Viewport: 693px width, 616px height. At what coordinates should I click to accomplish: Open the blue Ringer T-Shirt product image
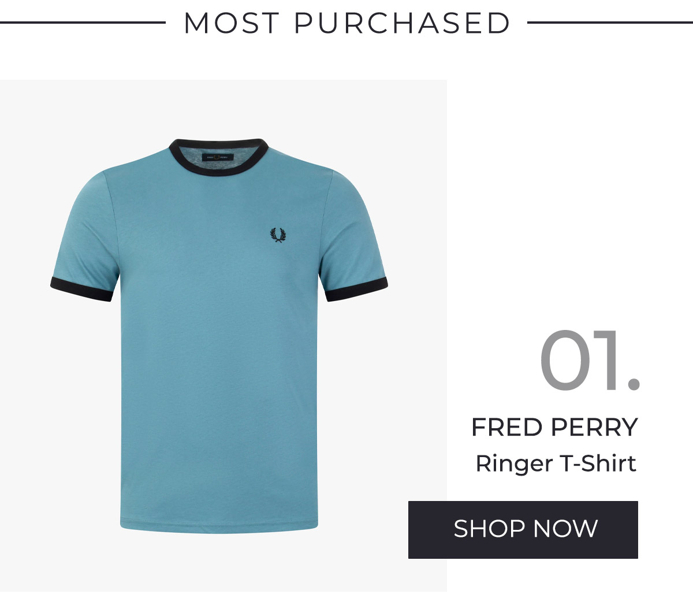(219, 335)
